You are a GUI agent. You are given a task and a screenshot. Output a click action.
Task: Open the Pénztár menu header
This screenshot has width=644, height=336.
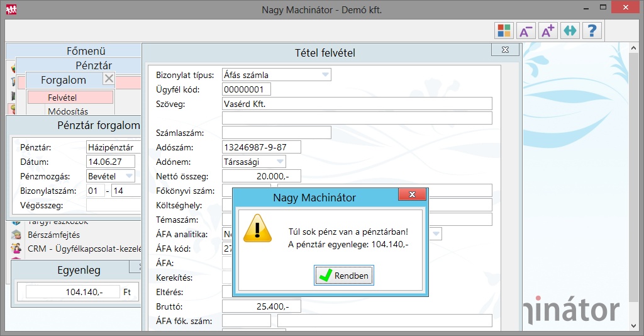[x=94, y=65]
